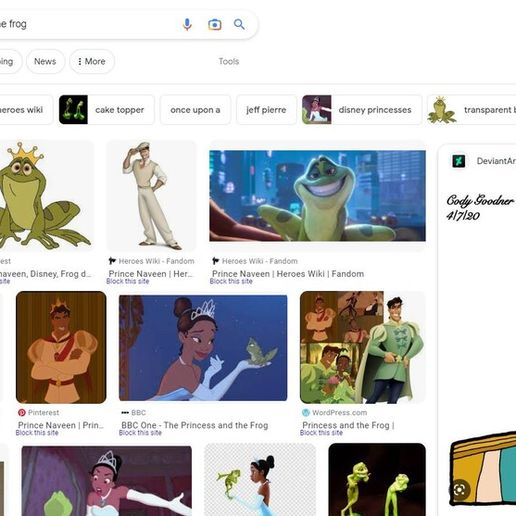Open 'BBC One - The Princess and the Frog'

tap(195, 425)
